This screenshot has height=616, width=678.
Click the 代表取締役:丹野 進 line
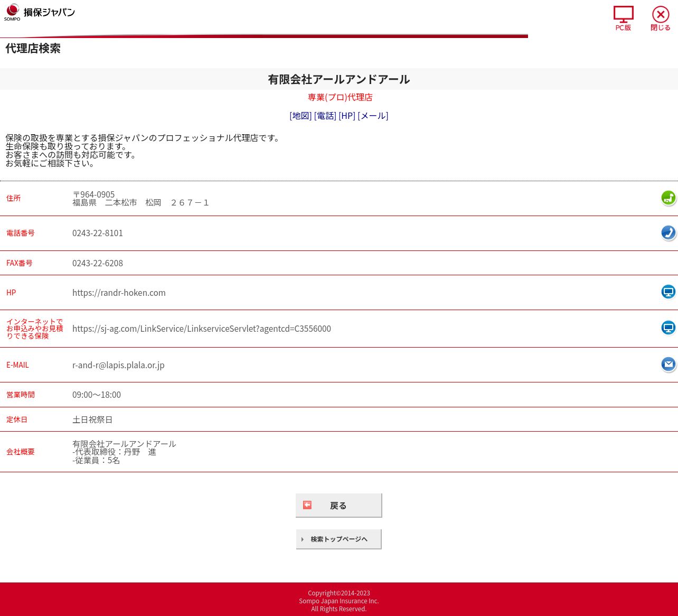115,452
